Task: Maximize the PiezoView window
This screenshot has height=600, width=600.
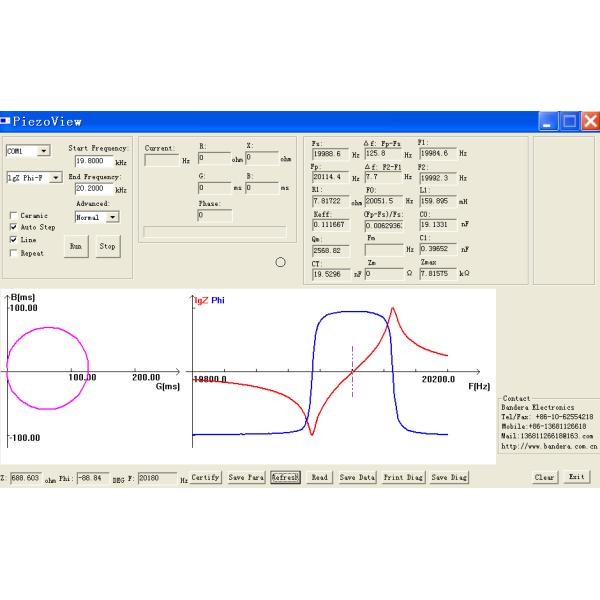Action: click(568, 122)
